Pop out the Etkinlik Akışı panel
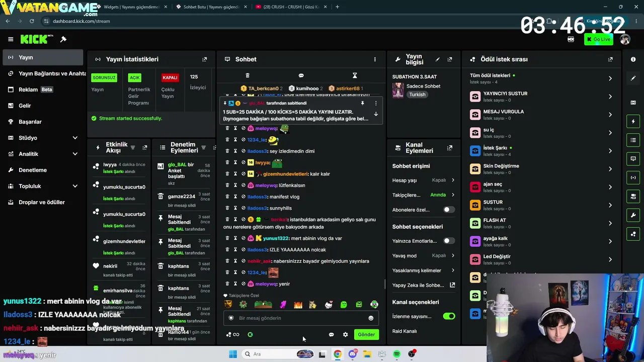 click(x=145, y=148)
